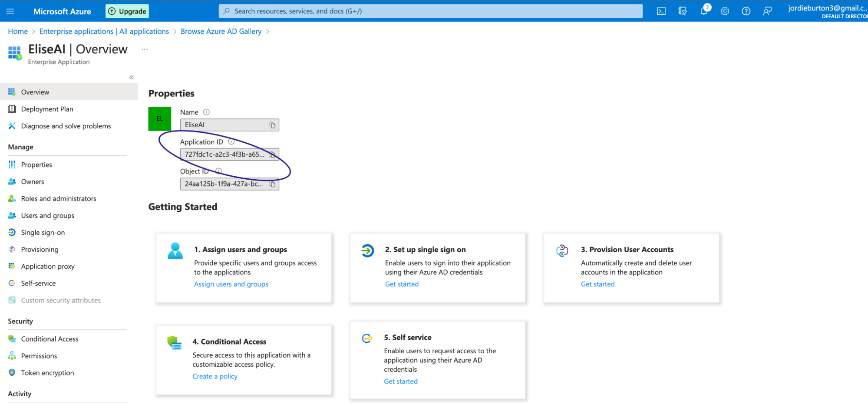Click the Assign users and groups card icon
The image size is (868, 404).
pyautogui.click(x=175, y=251)
